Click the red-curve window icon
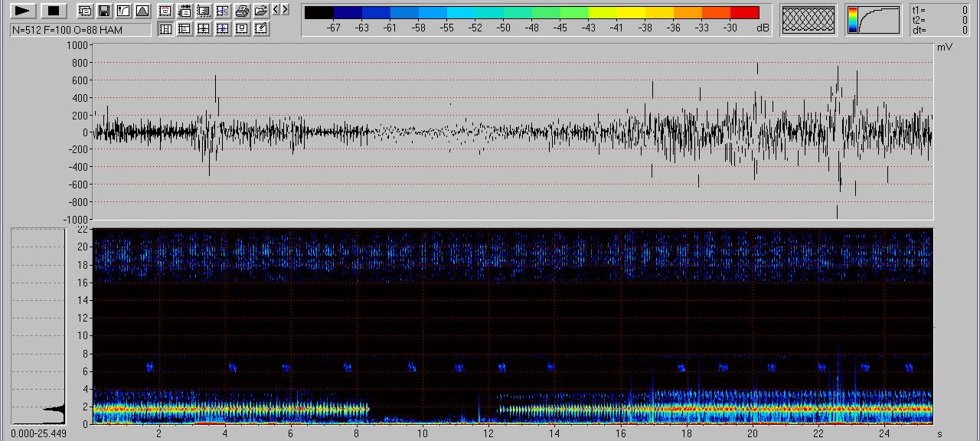The height and width of the screenshot is (441, 980). coord(165,11)
